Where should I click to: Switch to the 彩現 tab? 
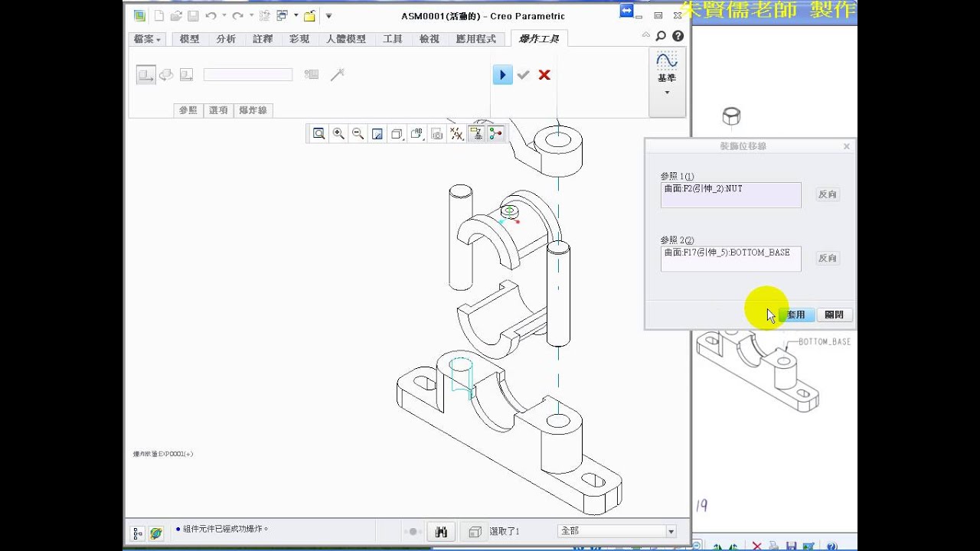coord(299,39)
